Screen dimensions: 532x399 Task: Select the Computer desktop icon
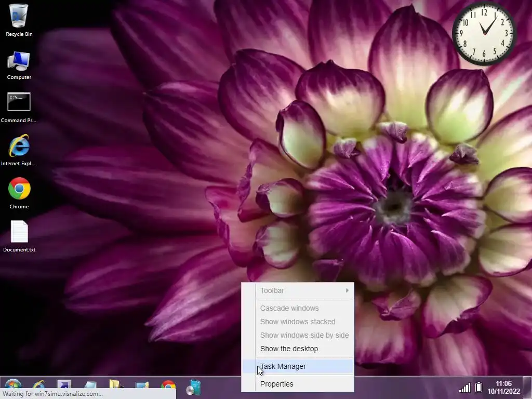pos(19,65)
